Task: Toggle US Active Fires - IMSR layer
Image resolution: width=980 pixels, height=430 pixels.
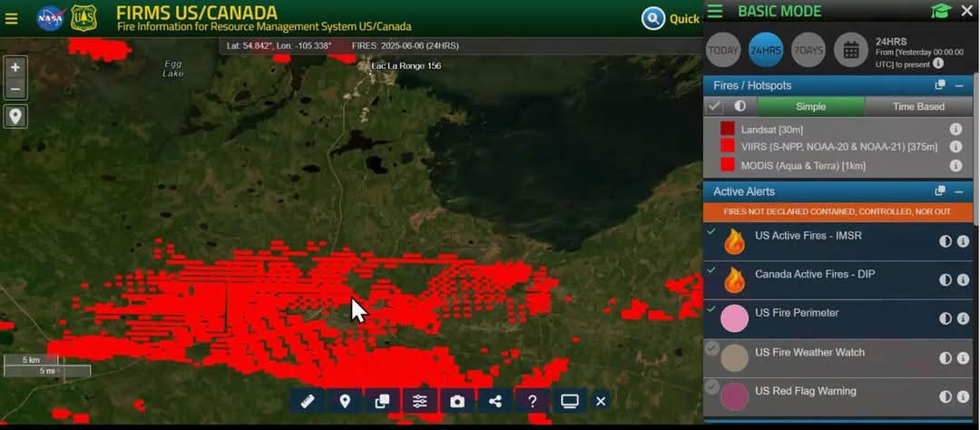Action: [712, 232]
